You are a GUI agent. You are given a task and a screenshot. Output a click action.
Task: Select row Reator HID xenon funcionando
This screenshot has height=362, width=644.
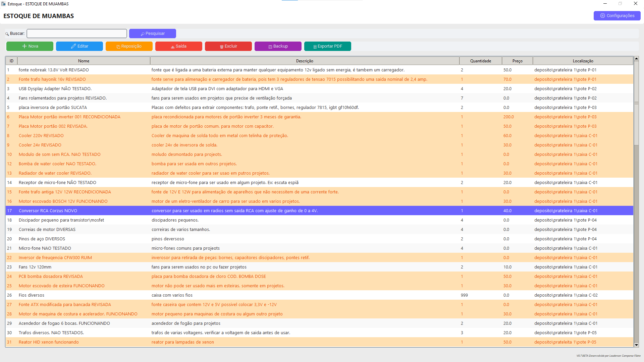coord(49,342)
